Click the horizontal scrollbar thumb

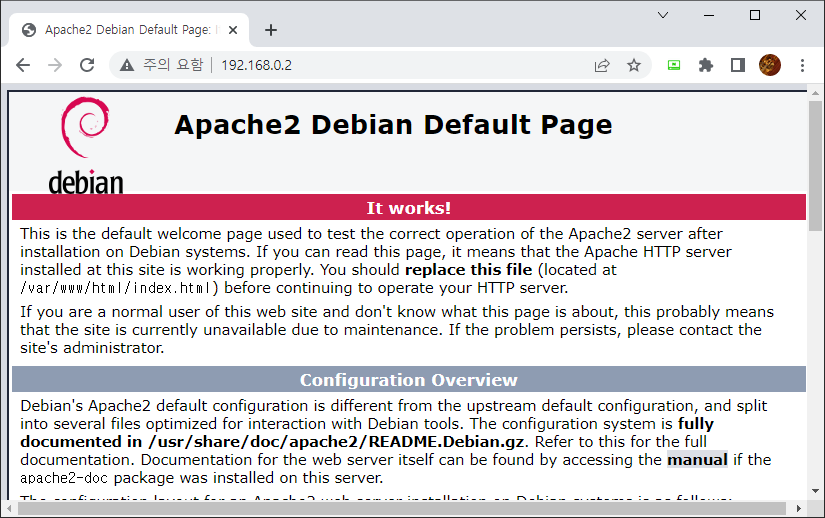point(402,509)
